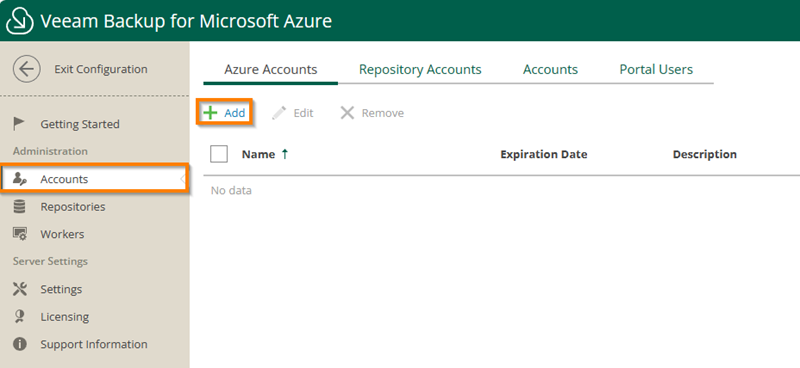Click the Accounts user-key icon in sidebar
Viewport: 800px width, 368px height.
(x=19, y=179)
